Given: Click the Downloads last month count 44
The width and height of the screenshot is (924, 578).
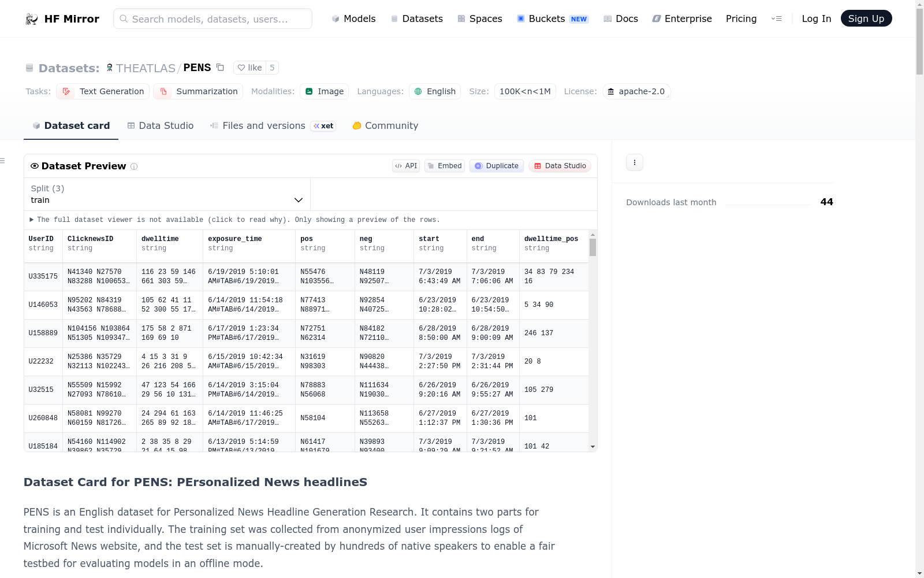Looking at the screenshot, I should pyautogui.click(x=827, y=202).
